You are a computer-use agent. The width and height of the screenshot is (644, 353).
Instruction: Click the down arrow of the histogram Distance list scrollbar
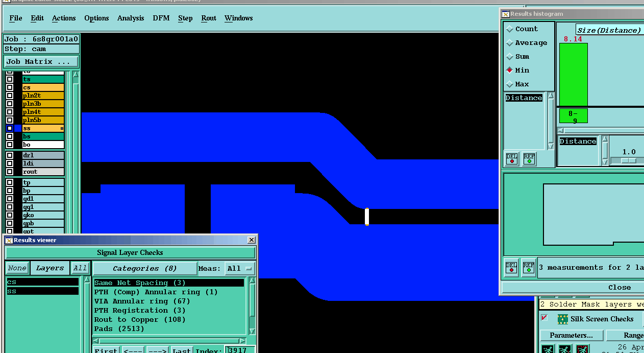[551, 147]
